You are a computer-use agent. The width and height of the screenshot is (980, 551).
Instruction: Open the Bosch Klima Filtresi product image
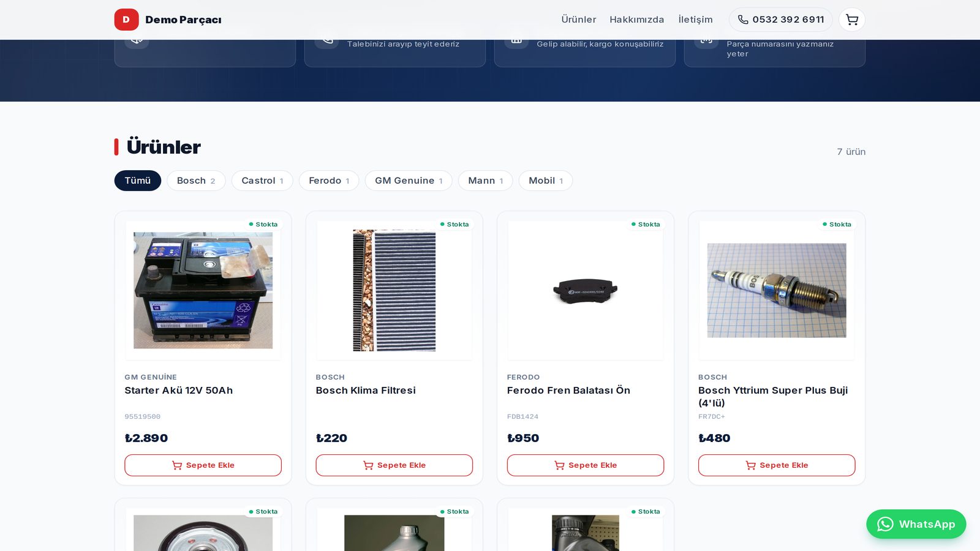[394, 290]
